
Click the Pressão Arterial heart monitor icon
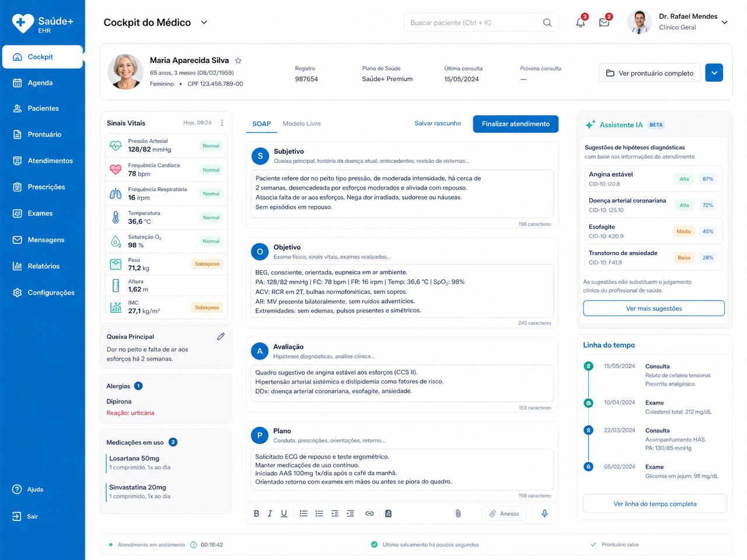tap(116, 146)
